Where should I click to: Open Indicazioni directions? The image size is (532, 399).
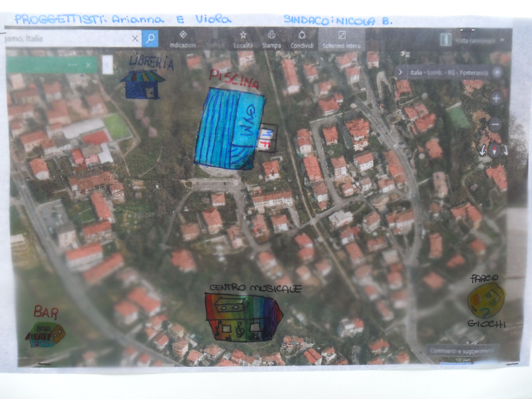click(183, 40)
